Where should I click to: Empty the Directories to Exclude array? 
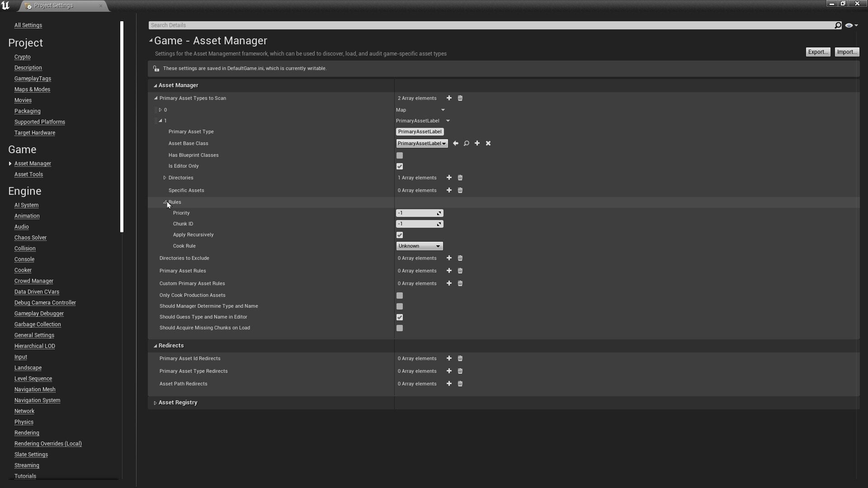[460, 258]
